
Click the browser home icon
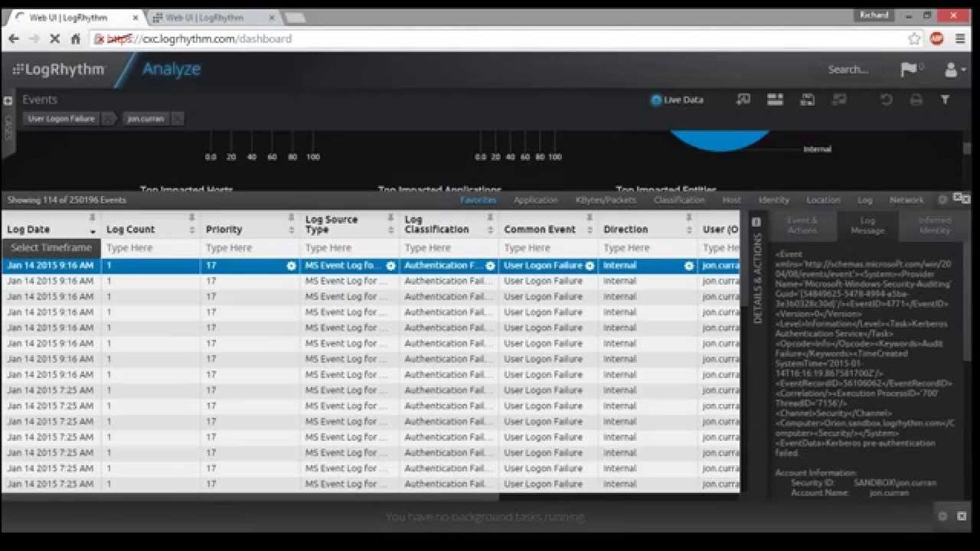(x=76, y=38)
